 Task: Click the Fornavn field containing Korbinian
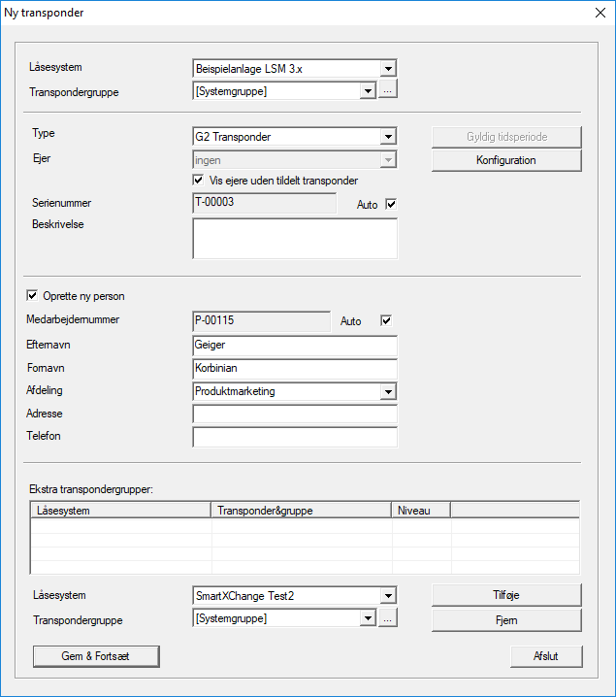click(295, 369)
